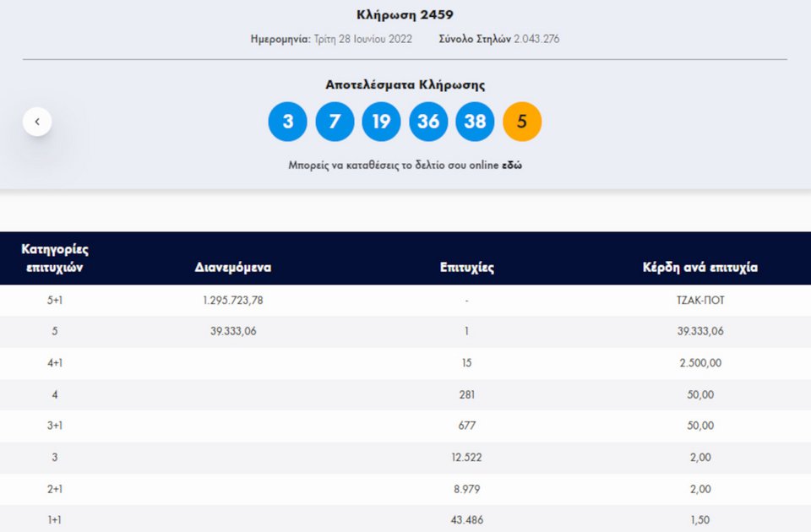Select blue ball number 7
811x532 pixels.
[x=335, y=122]
